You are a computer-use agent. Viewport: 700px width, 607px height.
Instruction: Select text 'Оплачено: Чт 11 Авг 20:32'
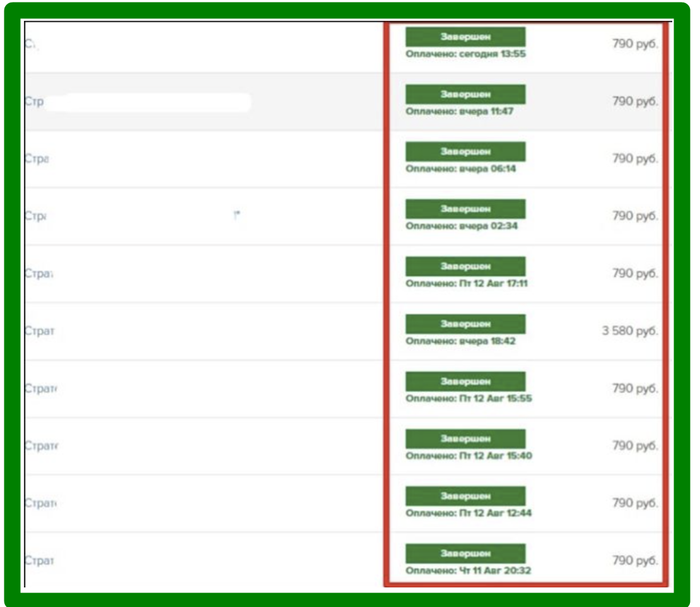469,571
